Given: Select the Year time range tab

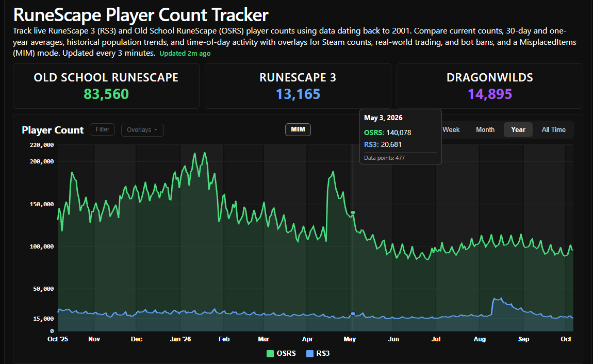Looking at the screenshot, I should click(x=518, y=129).
